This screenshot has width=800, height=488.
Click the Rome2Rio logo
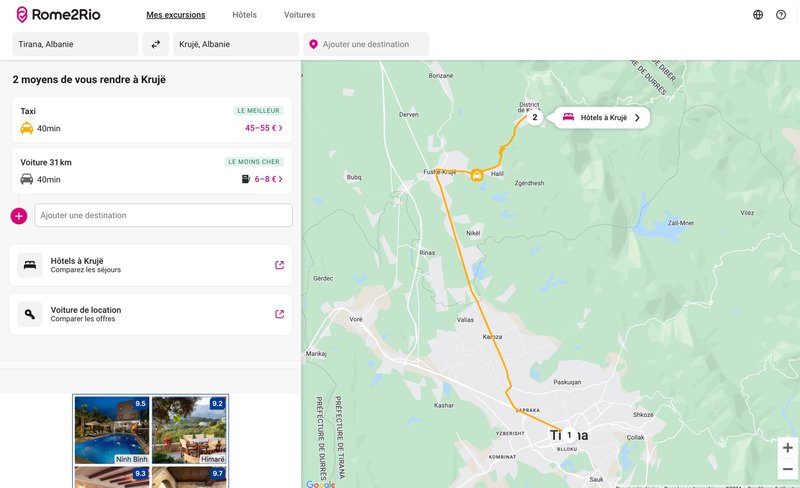(58, 14)
